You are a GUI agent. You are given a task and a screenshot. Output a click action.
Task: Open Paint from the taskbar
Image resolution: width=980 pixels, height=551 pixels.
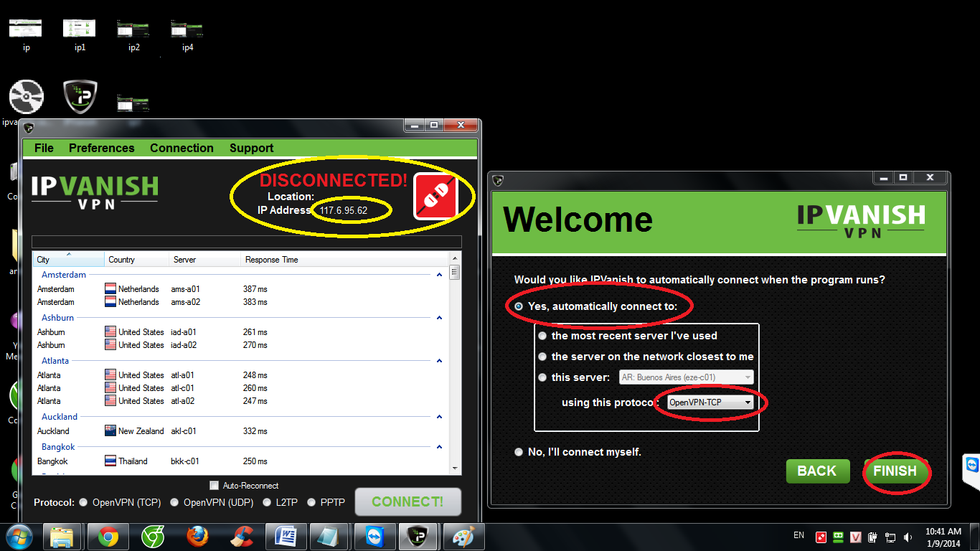coord(464,537)
